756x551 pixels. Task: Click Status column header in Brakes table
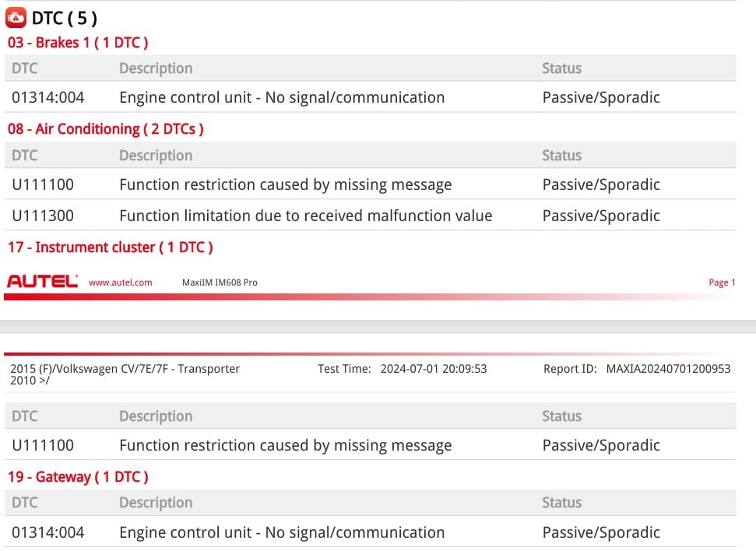pos(561,68)
